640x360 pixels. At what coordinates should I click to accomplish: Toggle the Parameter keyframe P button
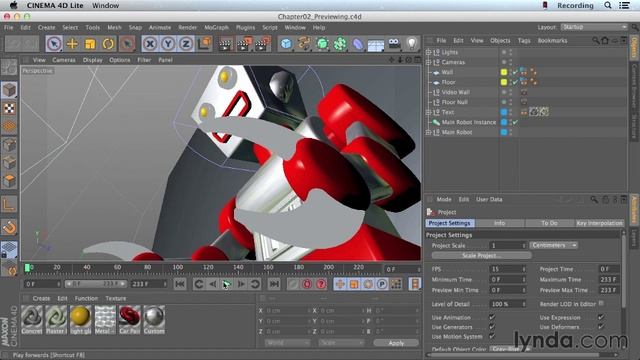coord(382,284)
